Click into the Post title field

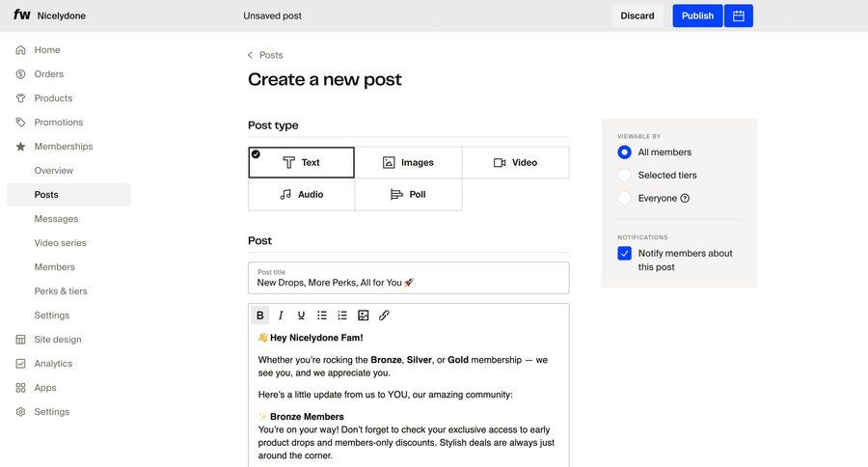409,278
